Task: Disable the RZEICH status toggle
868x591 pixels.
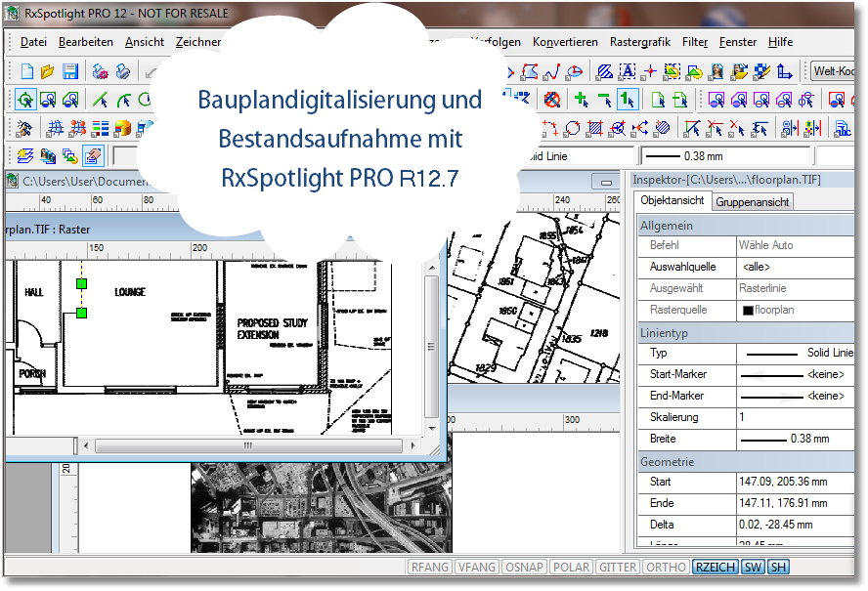Action: [715, 567]
